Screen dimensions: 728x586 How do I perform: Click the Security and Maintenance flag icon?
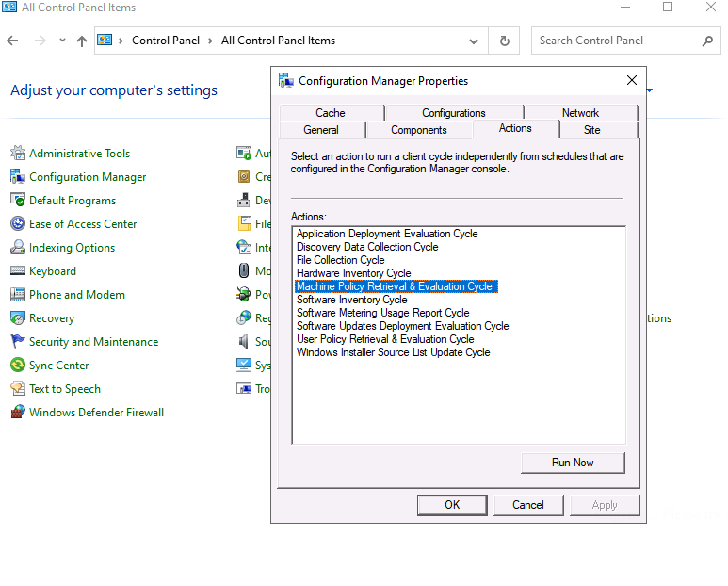click(x=18, y=342)
